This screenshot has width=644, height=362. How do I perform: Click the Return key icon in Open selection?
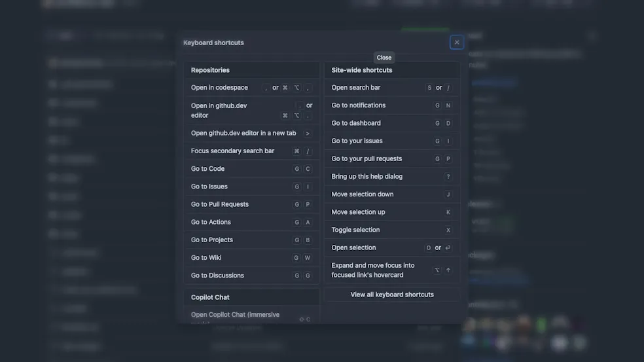[x=448, y=248]
